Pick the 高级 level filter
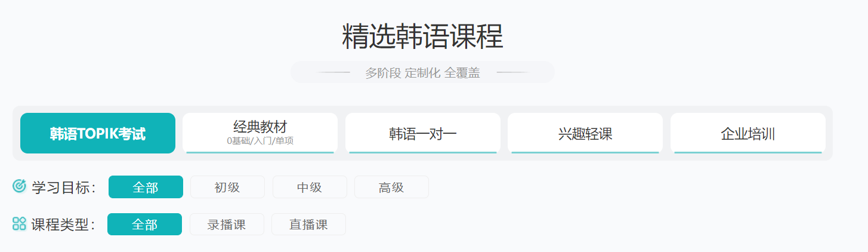This screenshot has width=868, height=252. pos(391,187)
